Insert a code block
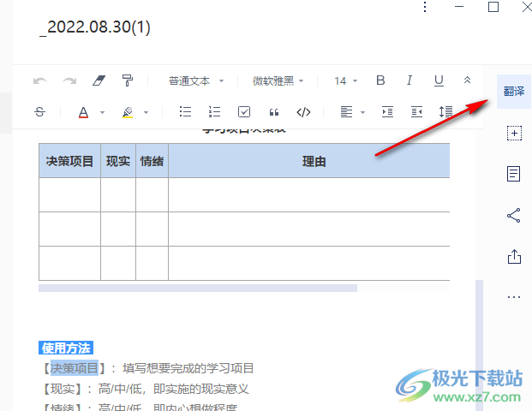This screenshot has height=411, width=532. tap(303, 112)
